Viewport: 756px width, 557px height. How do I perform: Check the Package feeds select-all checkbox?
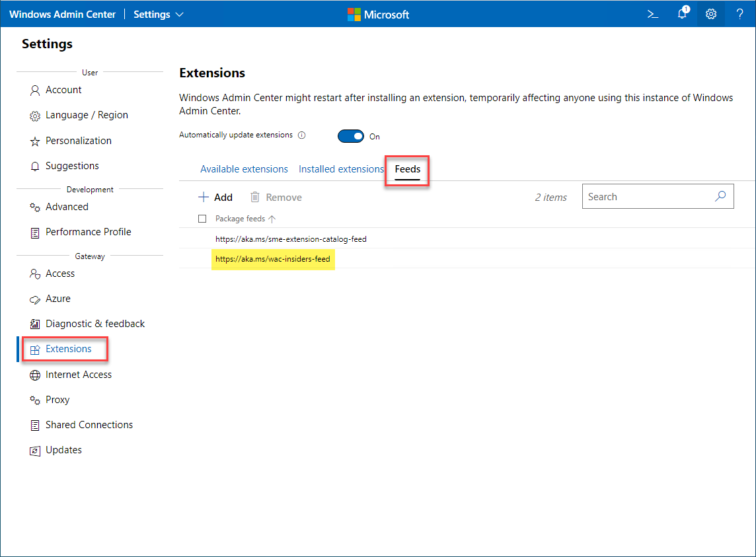[x=202, y=219]
